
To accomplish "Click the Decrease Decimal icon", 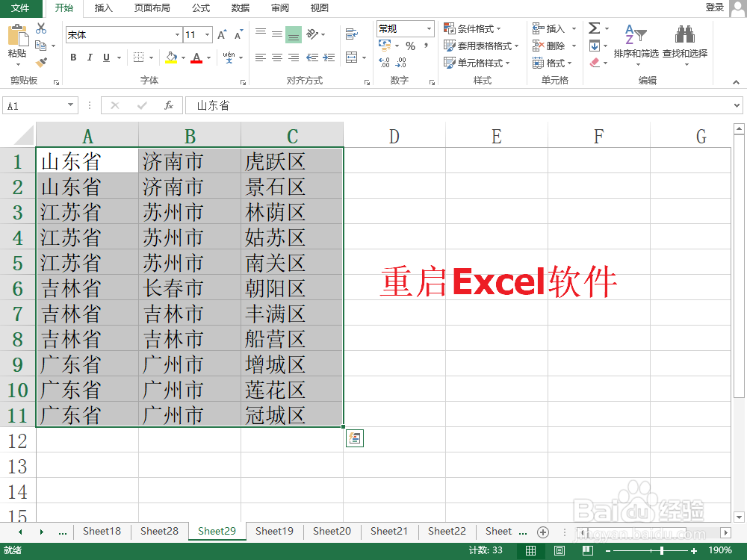I will point(401,63).
